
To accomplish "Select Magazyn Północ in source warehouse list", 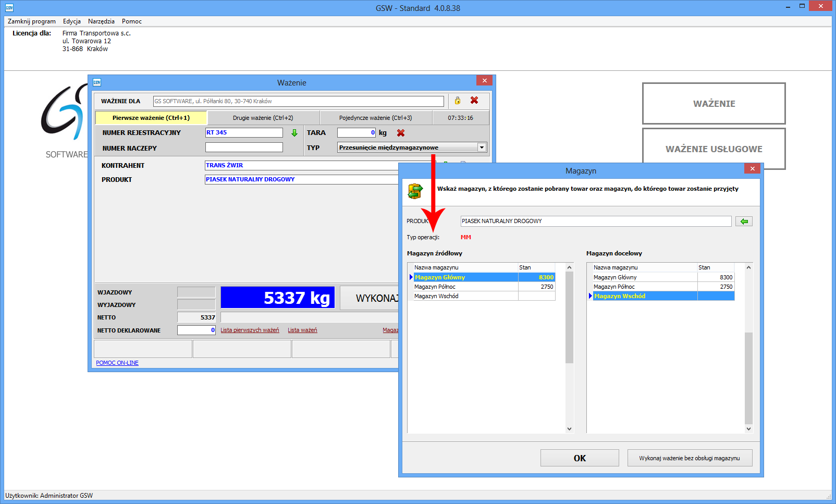I will pos(435,287).
